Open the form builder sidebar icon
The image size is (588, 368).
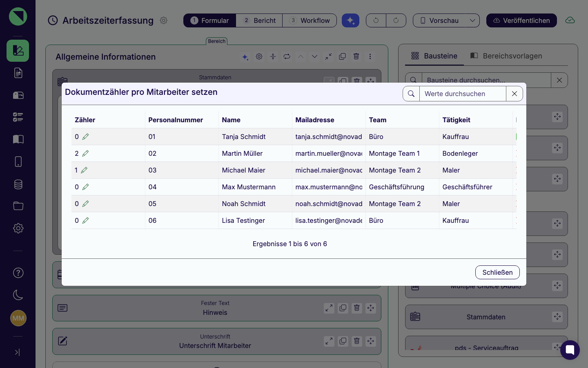tap(18, 51)
